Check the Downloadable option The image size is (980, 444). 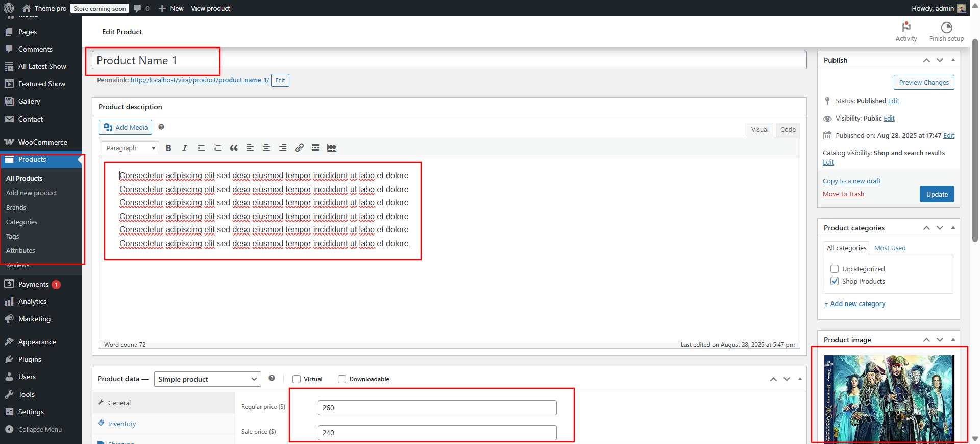click(342, 379)
